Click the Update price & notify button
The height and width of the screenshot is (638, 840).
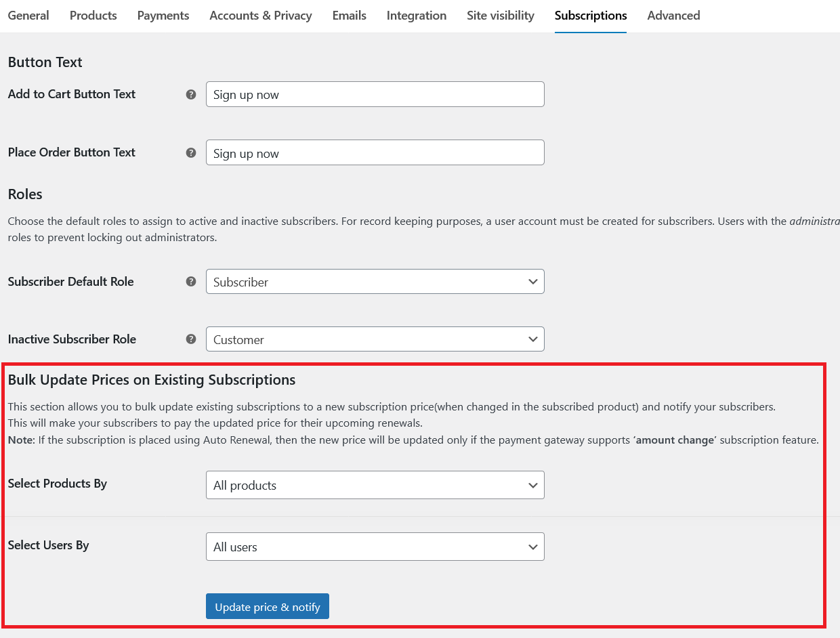click(267, 606)
